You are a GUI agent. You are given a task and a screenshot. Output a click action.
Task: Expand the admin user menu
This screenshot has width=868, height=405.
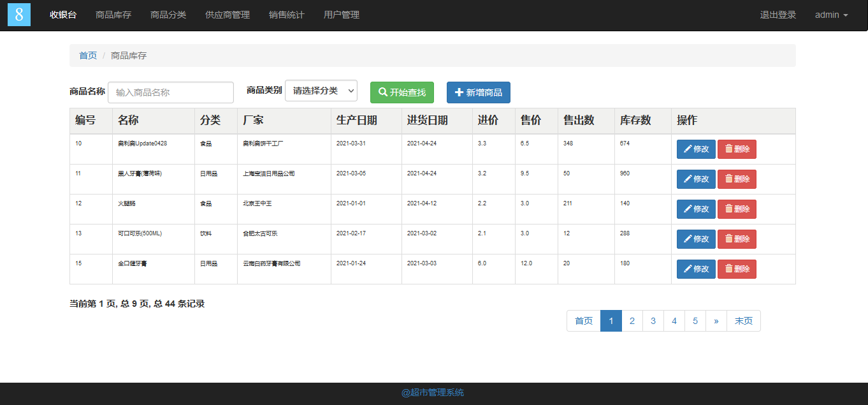click(x=831, y=15)
